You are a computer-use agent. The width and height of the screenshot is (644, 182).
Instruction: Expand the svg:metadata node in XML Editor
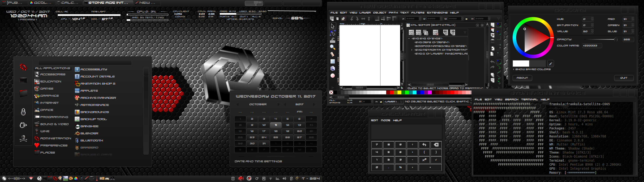(412, 50)
